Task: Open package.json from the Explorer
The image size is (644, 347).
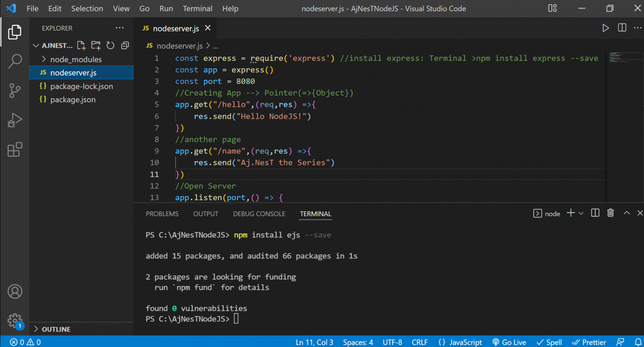Action: coord(73,100)
